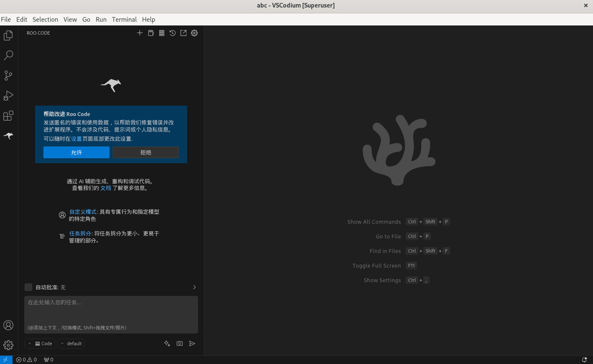Open the Run menu
The width and height of the screenshot is (593, 364).
(101, 20)
